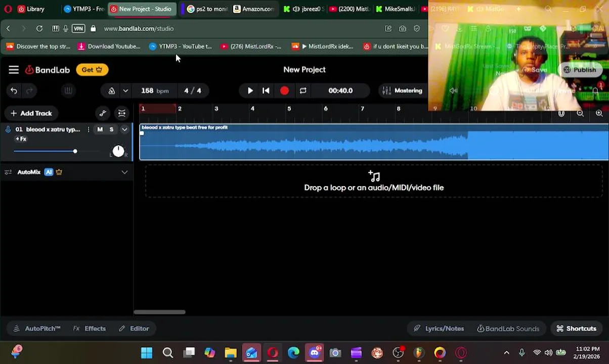Redo the last undone action
Viewport: 609px width, 364px height.
click(29, 90)
